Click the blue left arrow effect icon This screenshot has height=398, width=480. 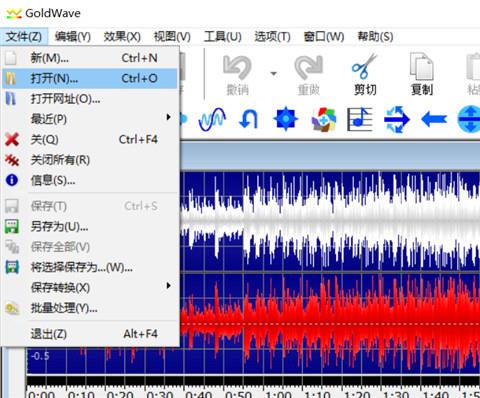tap(434, 119)
